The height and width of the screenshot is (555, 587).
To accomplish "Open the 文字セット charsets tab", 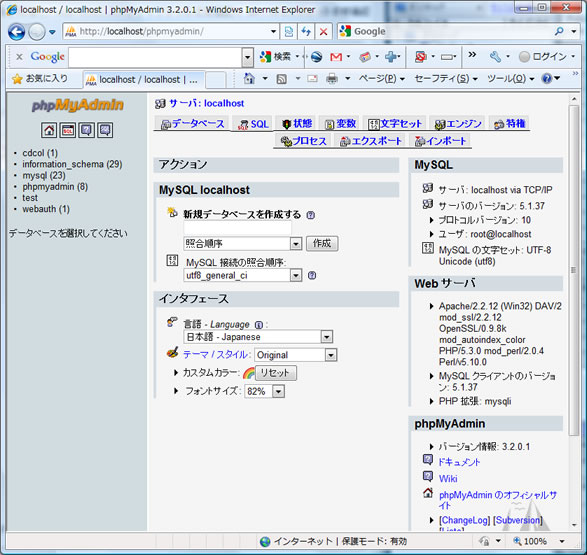I will 395,123.
